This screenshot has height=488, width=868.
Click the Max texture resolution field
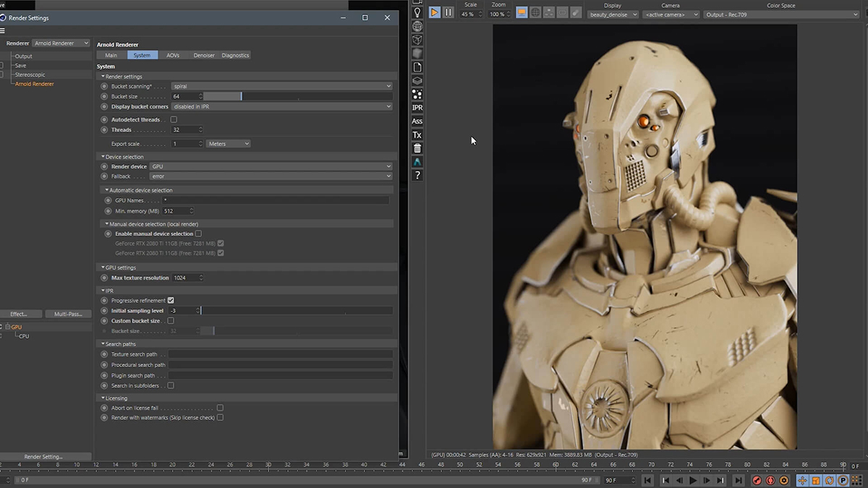(187, 278)
